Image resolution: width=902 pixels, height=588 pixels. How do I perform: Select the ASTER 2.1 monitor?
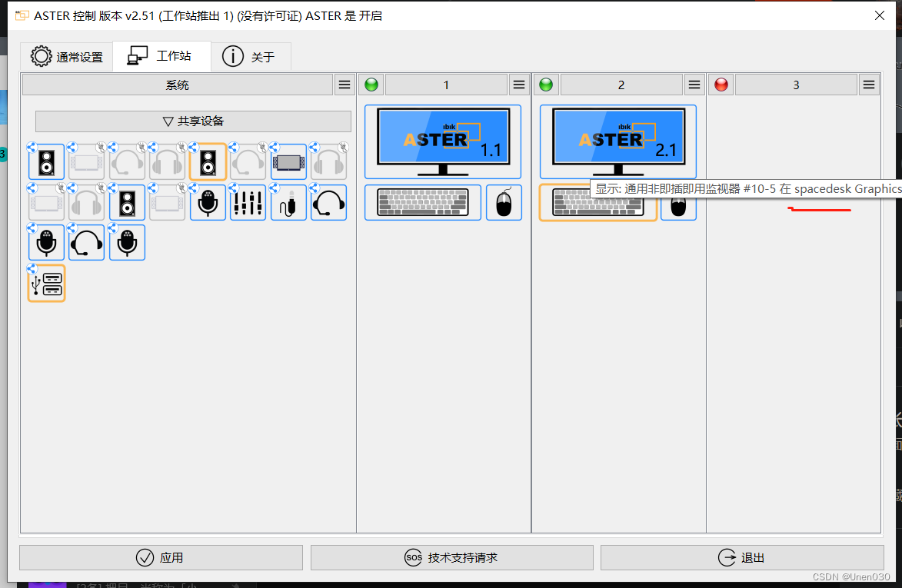point(617,142)
